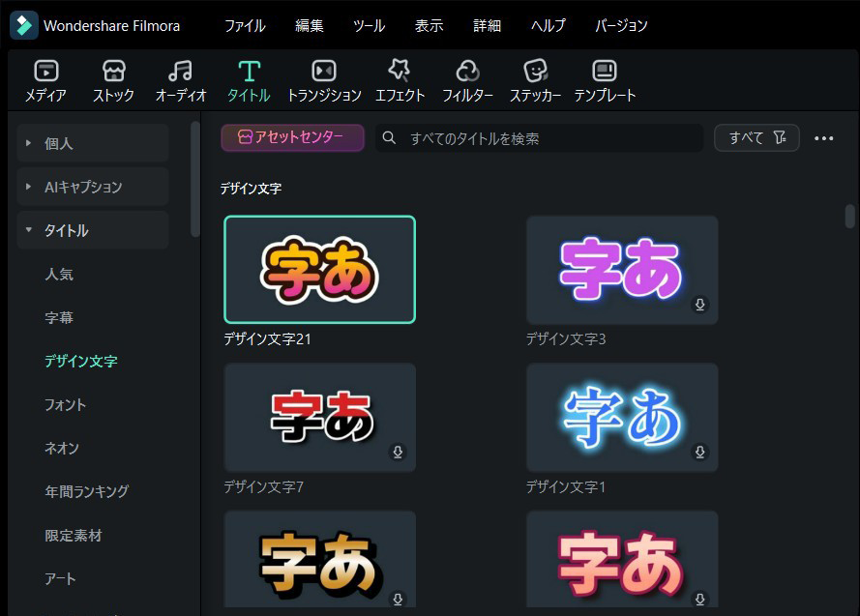Select the フォント category
The image size is (860, 616).
pos(65,404)
